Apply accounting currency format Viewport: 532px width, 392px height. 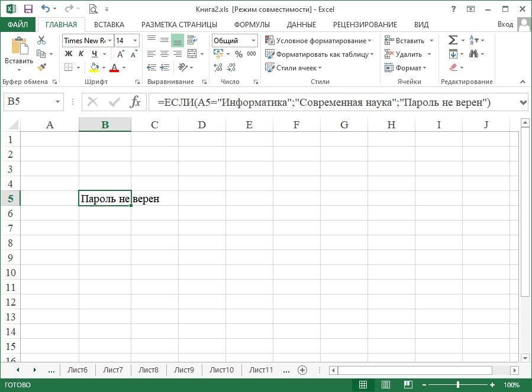pos(218,54)
